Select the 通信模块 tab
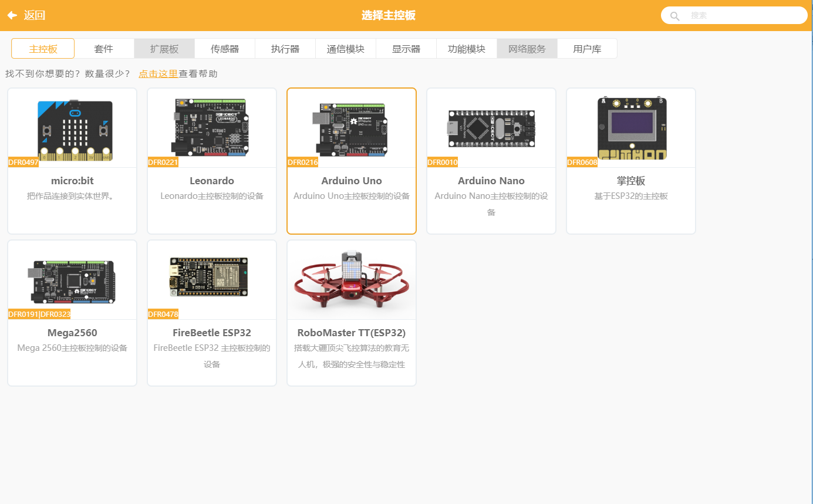The height and width of the screenshot is (504, 813). (346, 49)
